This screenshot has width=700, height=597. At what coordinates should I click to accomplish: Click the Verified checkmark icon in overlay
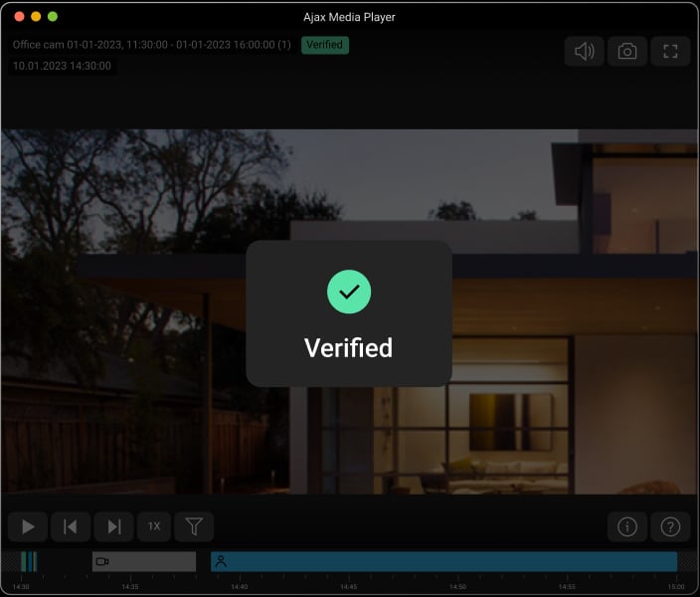click(x=349, y=292)
